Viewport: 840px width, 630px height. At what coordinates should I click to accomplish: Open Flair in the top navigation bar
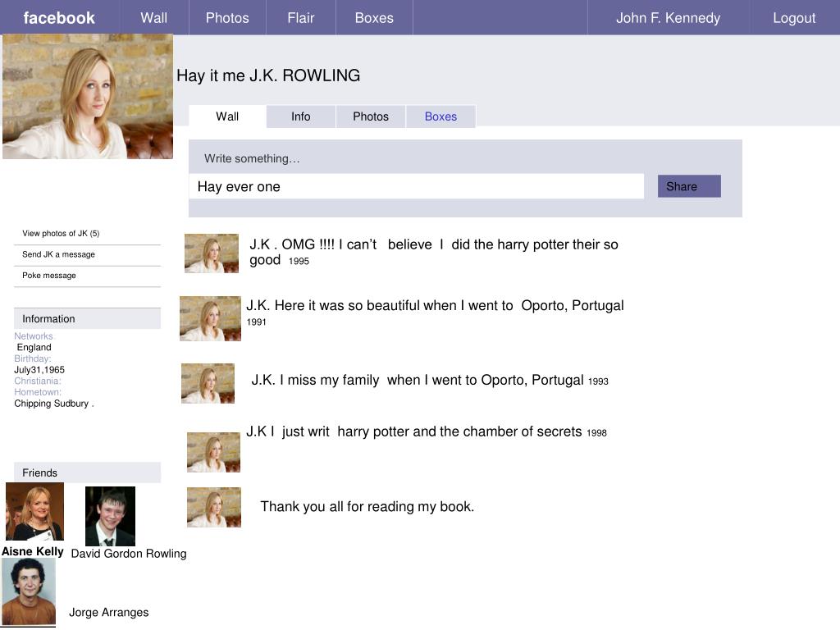click(x=300, y=18)
